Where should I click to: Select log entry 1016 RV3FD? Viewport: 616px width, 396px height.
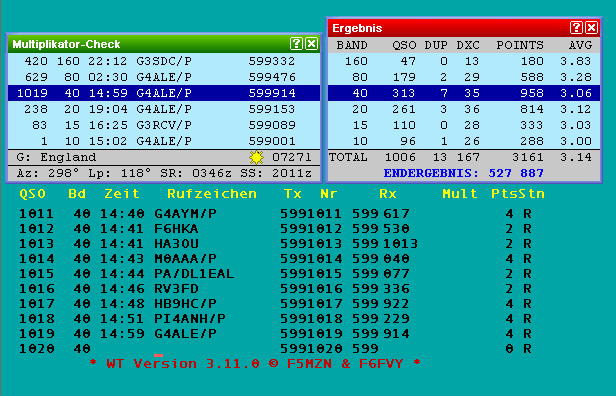275,289
